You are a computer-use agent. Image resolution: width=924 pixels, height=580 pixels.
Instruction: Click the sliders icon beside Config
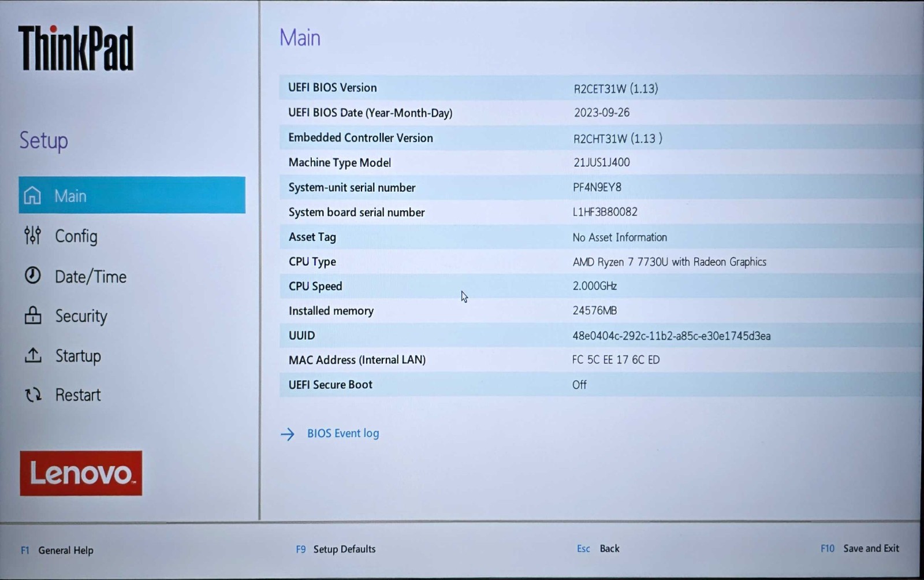tap(32, 236)
